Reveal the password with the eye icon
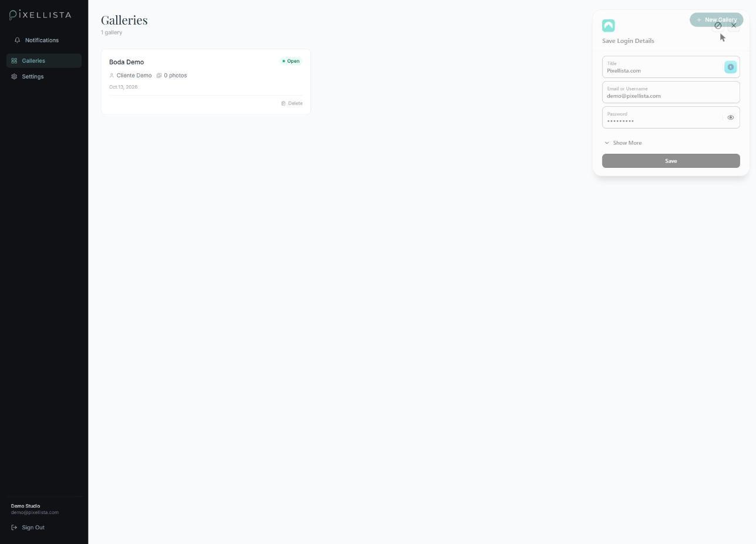The height and width of the screenshot is (544, 756). [x=731, y=117]
